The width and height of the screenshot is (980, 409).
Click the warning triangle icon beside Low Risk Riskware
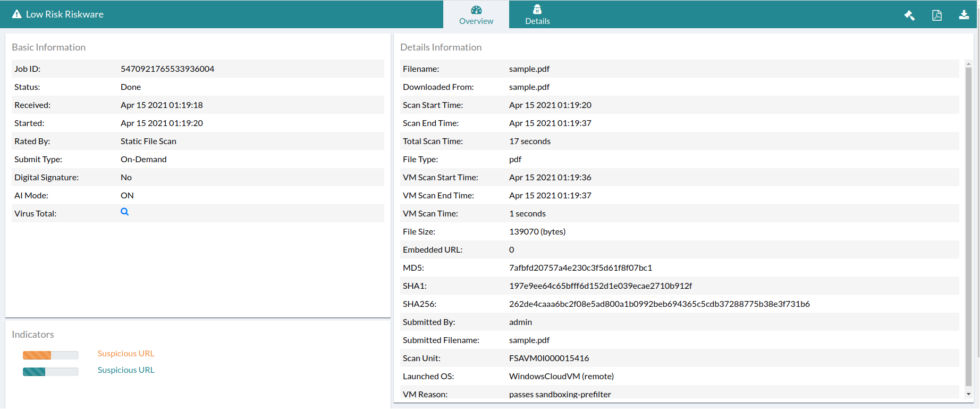point(17,14)
